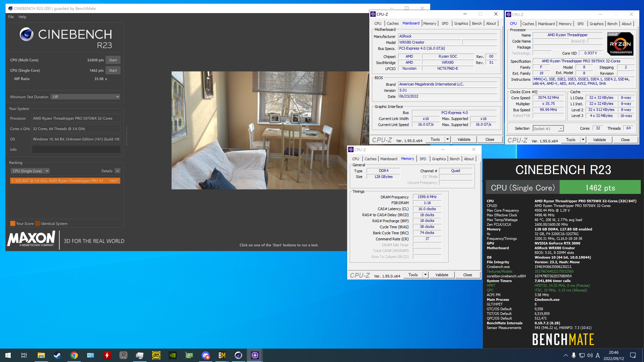Image resolution: width=644 pixels, height=362 pixels.
Task: Open the clock and calendar flyout
Action: pyautogui.click(x=613, y=355)
